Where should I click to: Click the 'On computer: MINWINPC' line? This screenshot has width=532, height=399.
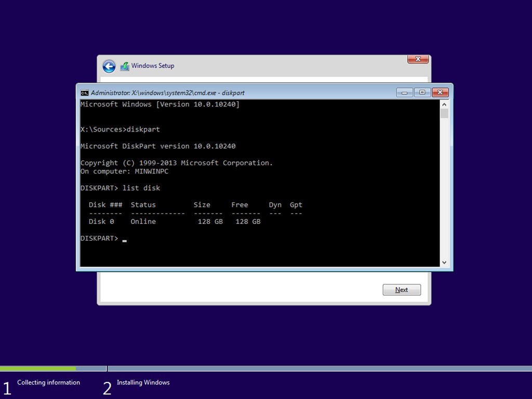point(124,171)
